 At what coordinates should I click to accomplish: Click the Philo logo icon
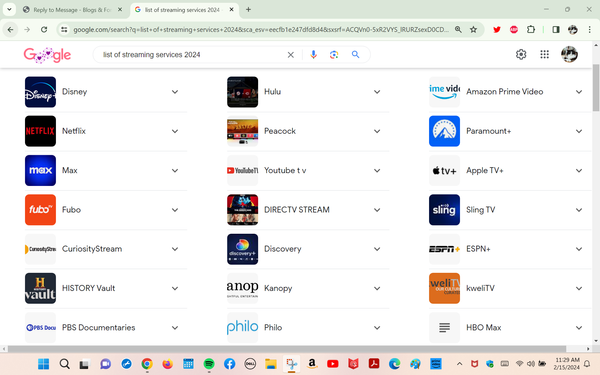coord(242,328)
